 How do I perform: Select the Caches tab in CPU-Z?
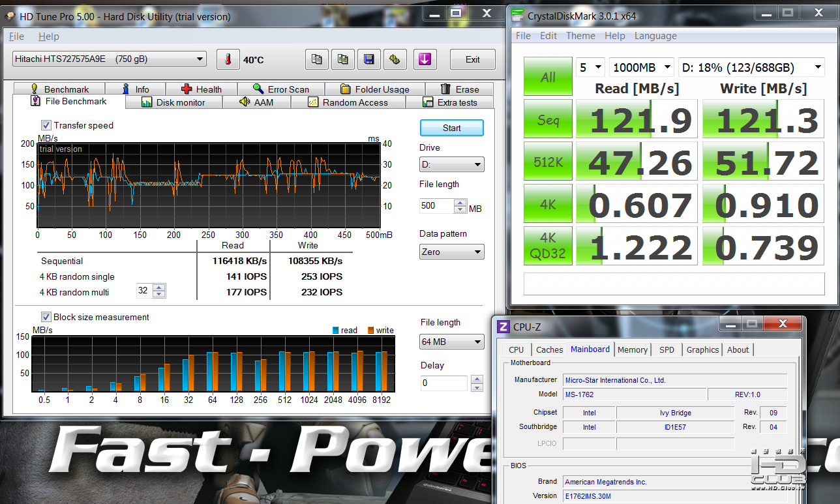[x=550, y=349]
